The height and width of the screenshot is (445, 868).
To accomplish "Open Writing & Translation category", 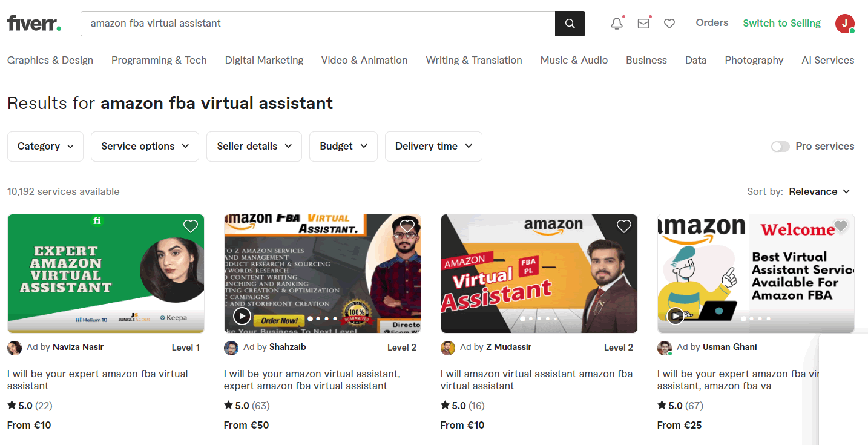I will click(x=474, y=60).
